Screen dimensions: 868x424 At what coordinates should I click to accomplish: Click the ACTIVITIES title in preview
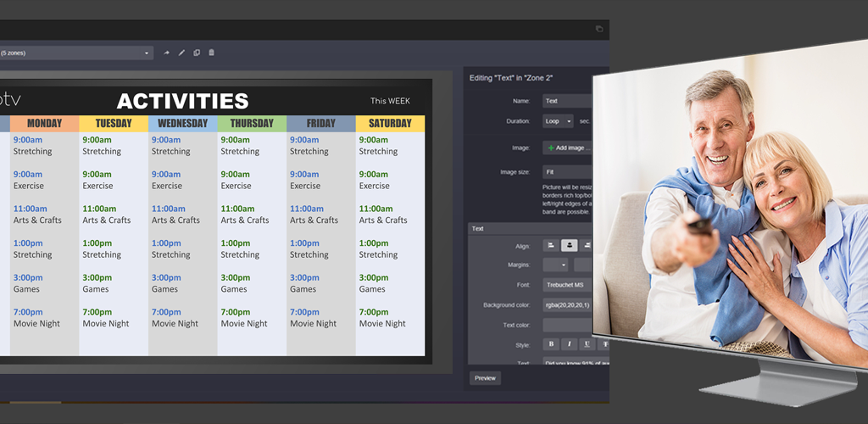183,101
